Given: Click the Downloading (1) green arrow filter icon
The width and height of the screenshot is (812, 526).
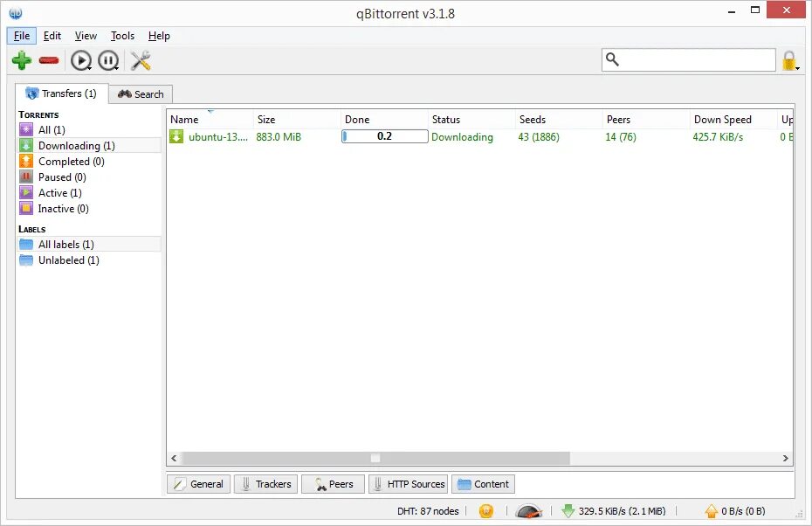Looking at the screenshot, I should point(26,146).
